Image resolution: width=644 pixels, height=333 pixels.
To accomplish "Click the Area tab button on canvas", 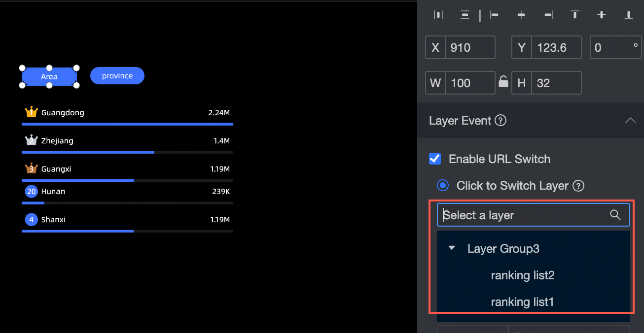I will [x=49, y=76].
